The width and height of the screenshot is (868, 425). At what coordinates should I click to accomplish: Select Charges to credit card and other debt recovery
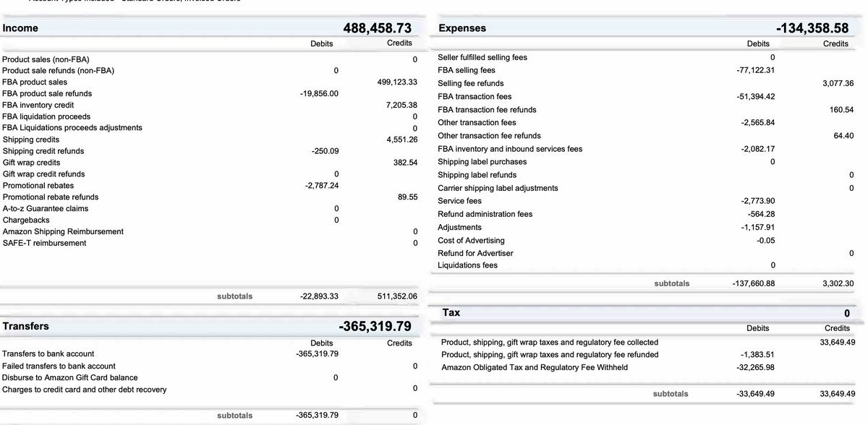(x=84, y=390)
